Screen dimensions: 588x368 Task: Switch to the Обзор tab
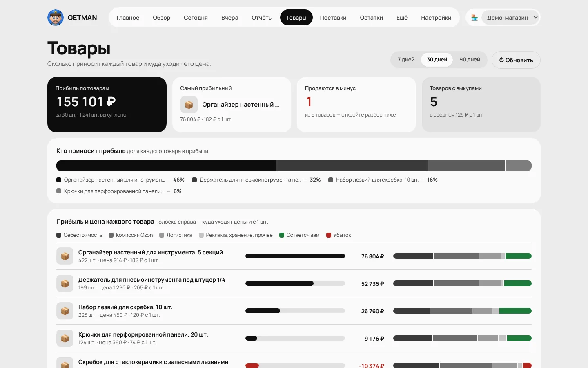[x=161, y=18]
